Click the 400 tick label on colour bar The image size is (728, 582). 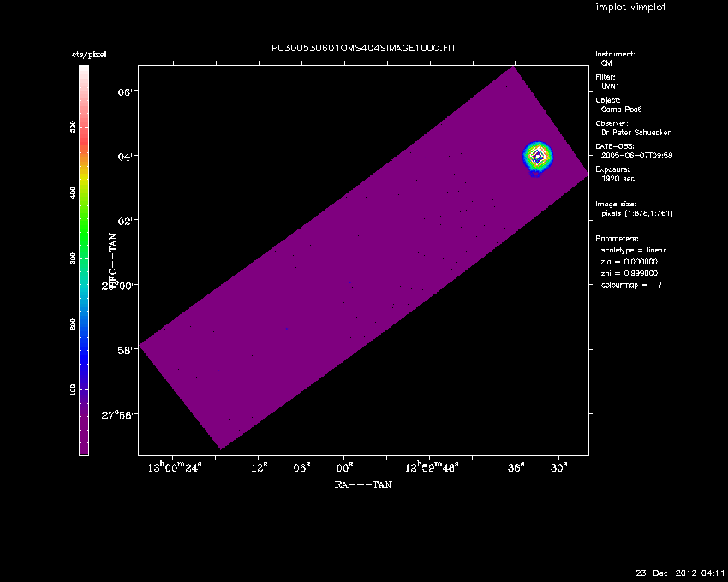[73, 193]
